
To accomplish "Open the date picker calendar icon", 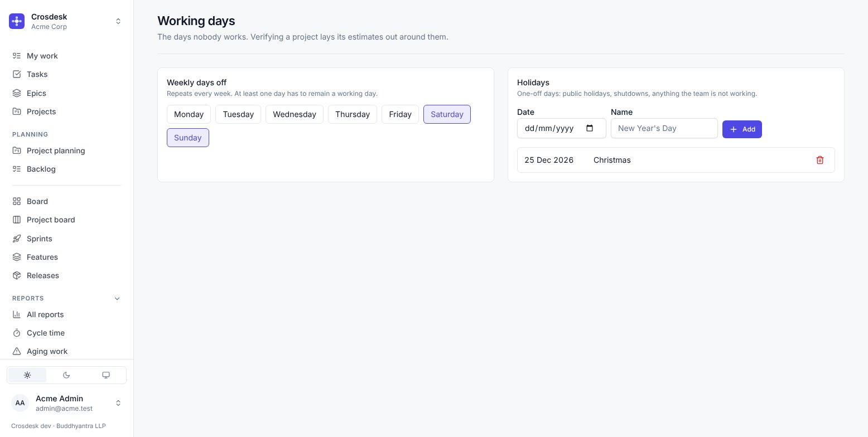I will (x=590, y=128).
